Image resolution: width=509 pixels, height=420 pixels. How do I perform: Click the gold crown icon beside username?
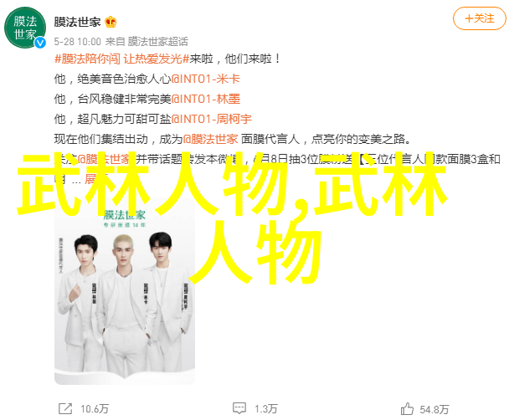pos(111,22)
